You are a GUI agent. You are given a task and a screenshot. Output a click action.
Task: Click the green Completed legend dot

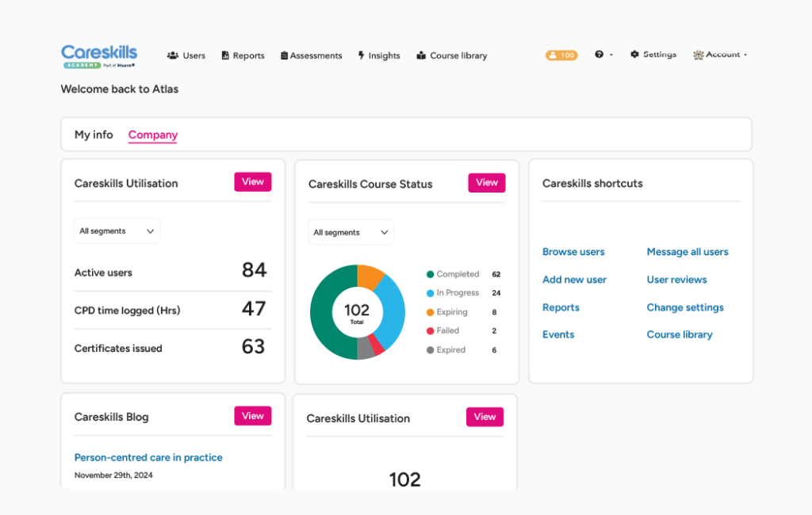point(431,274)
